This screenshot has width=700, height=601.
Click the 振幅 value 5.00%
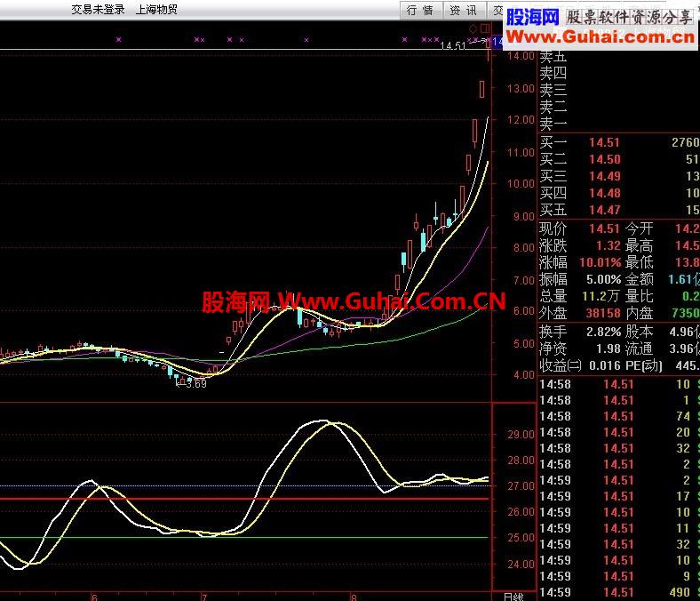[x=603, y=280]
